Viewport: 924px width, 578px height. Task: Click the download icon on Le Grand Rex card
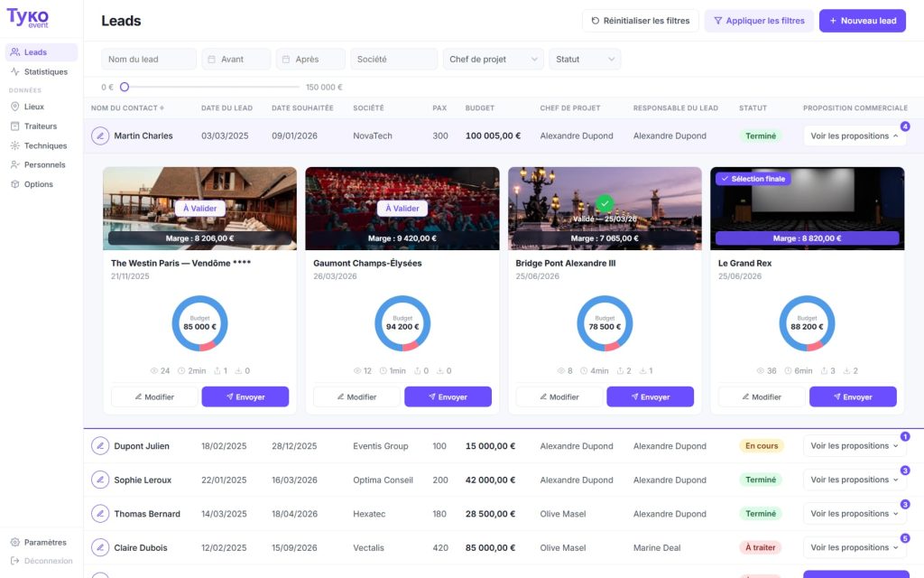[846, 371]
